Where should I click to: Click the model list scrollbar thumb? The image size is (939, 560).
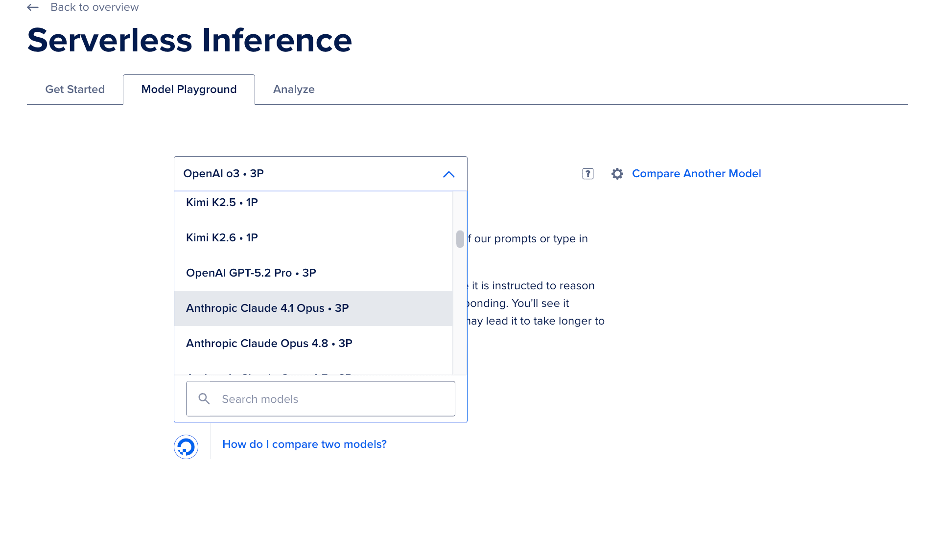pyautogui.click(x=460, y=239)
